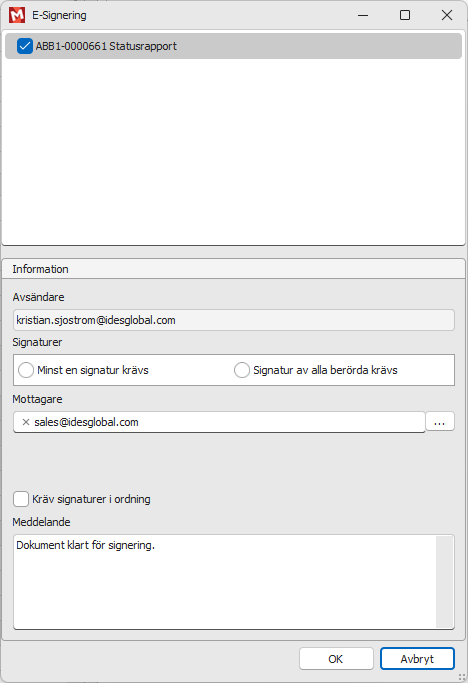Click the resize grip in the dialog corner

[462, 677]
